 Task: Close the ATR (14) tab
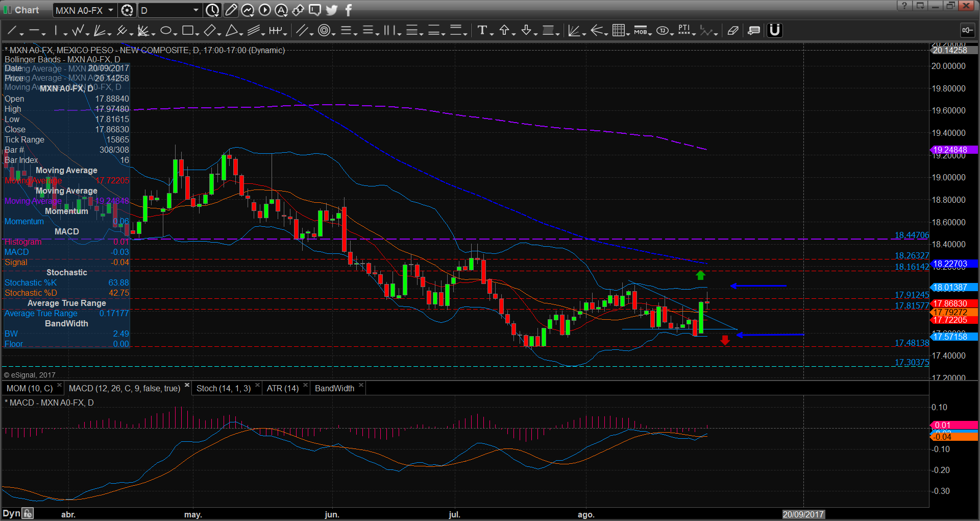pos(305,385)
